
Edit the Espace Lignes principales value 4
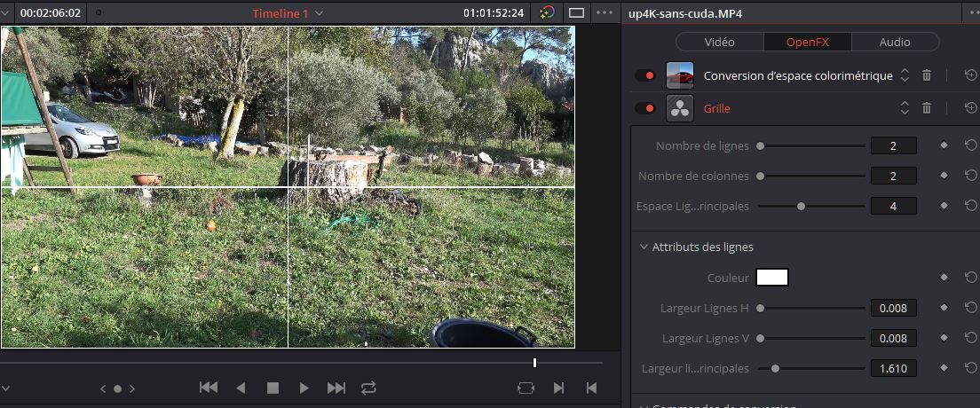pos(894,206)
